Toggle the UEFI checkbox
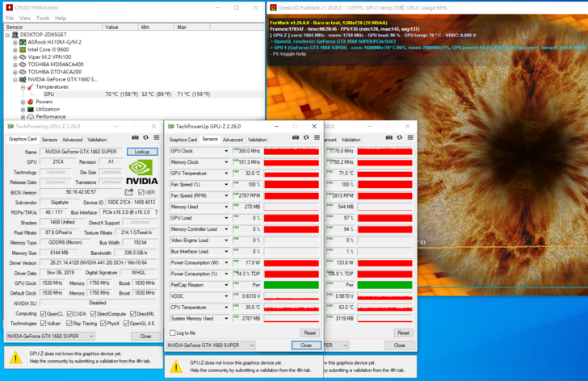 tap(141, 192)
